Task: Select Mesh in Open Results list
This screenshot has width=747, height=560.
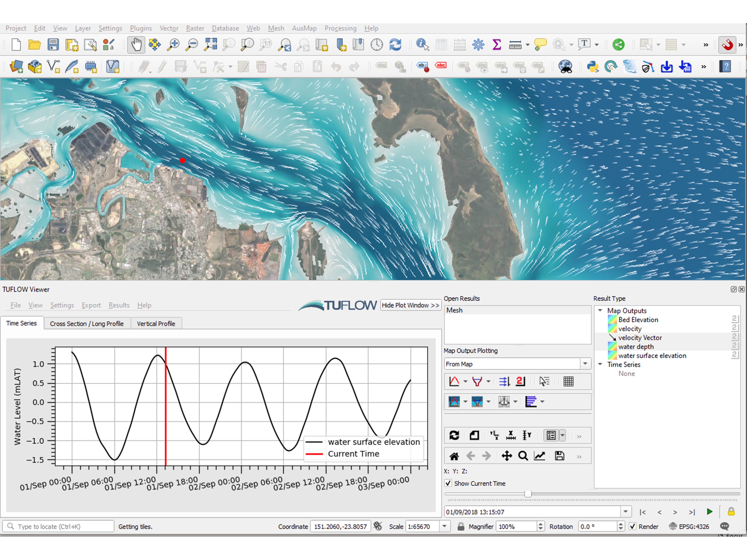Action: click(x=517, y=310)
